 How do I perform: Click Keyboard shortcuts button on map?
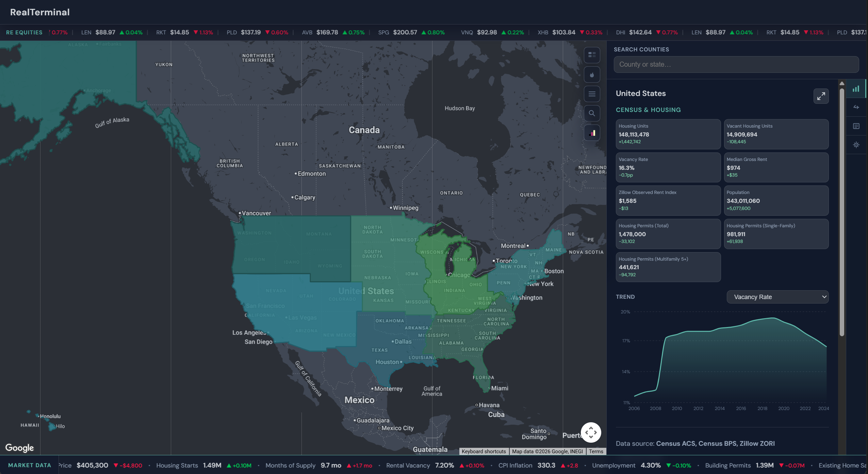484,451
